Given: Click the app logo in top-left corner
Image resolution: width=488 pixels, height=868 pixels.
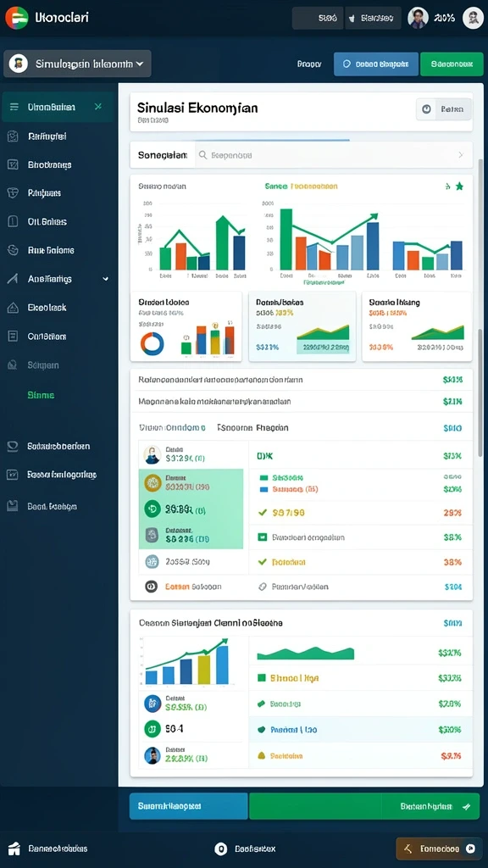Looking at the screenshot, I should 17,18.
